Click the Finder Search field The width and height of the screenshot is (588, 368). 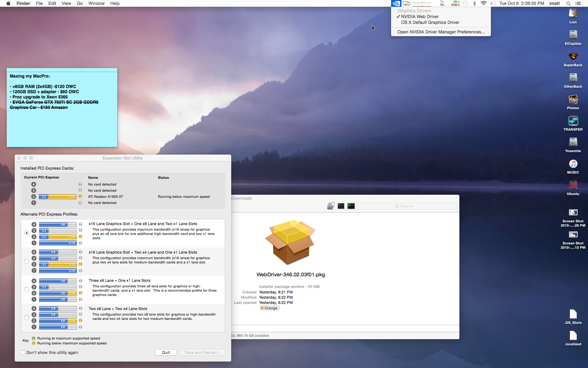coord(407,206)
